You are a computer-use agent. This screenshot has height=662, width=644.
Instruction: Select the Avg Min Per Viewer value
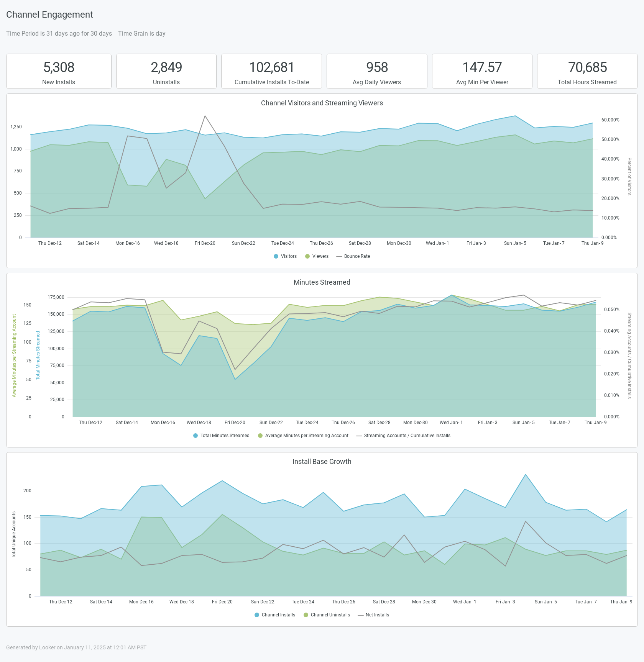482,67
